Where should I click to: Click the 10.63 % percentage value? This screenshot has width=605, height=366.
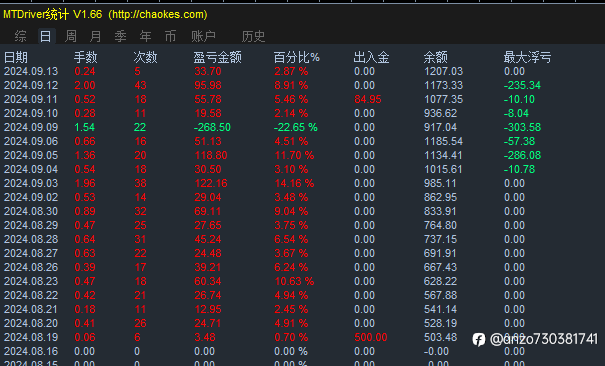coord(294,281)
